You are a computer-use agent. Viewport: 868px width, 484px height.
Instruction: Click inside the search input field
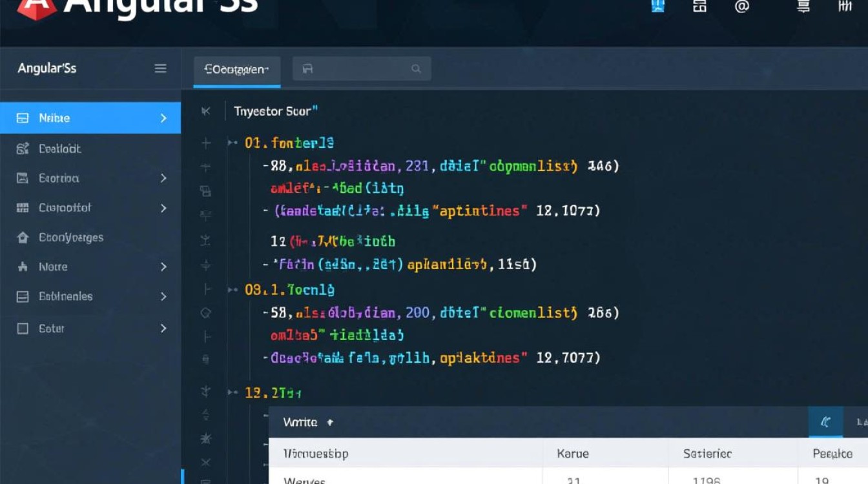[x=362, y=68]
